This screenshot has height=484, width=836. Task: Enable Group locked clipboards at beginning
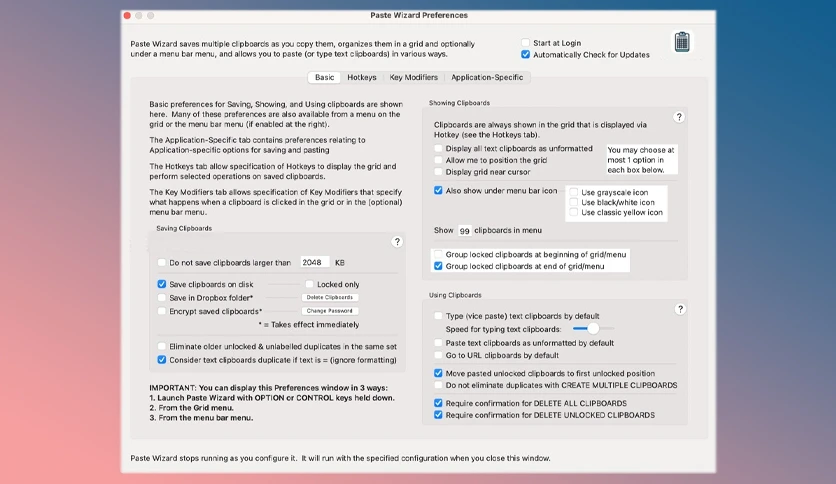coord(438,254)
